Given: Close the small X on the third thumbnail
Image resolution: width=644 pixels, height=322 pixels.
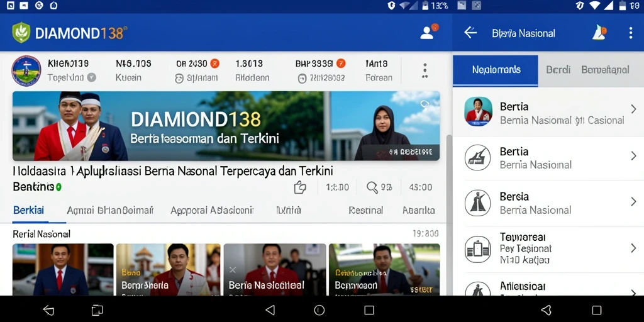Looking at the screenshot, I should [x=233, y=270].
